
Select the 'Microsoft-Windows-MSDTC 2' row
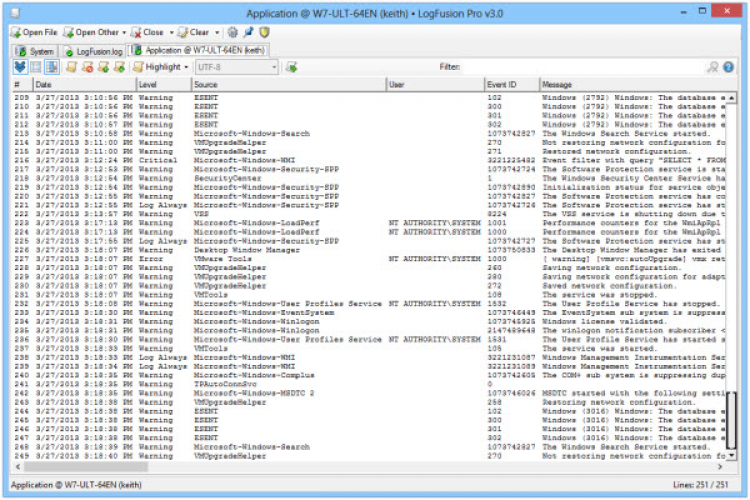point(369,393)
